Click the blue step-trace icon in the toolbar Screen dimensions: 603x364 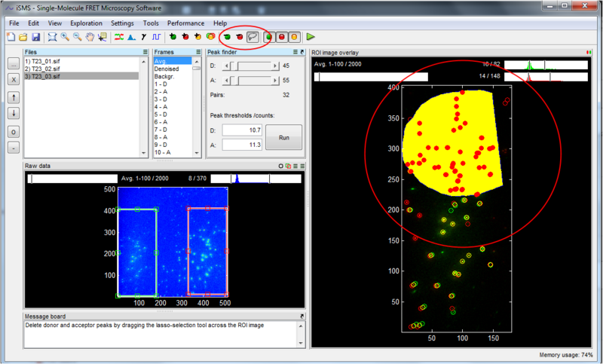pyautogui.click(x=156, y=36)
